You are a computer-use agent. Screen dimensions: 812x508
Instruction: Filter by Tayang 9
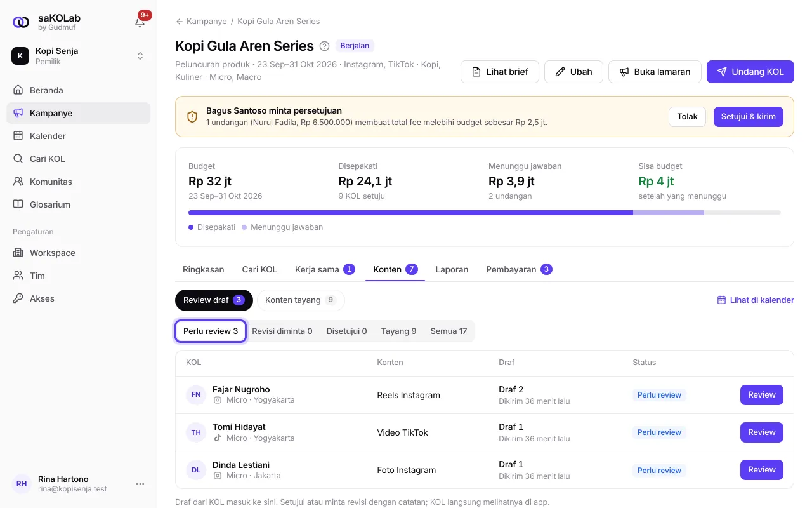point(399,331)
